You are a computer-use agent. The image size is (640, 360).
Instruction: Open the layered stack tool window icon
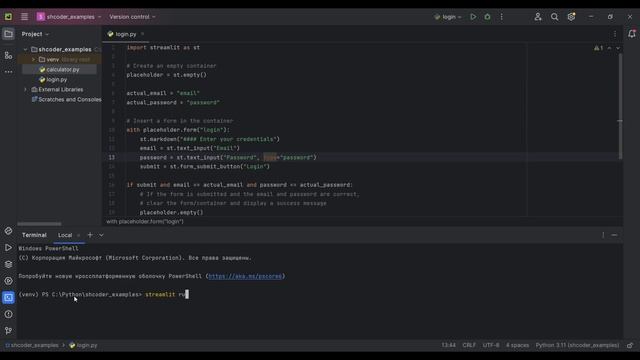pyautogui.click(x=8, y=264)
